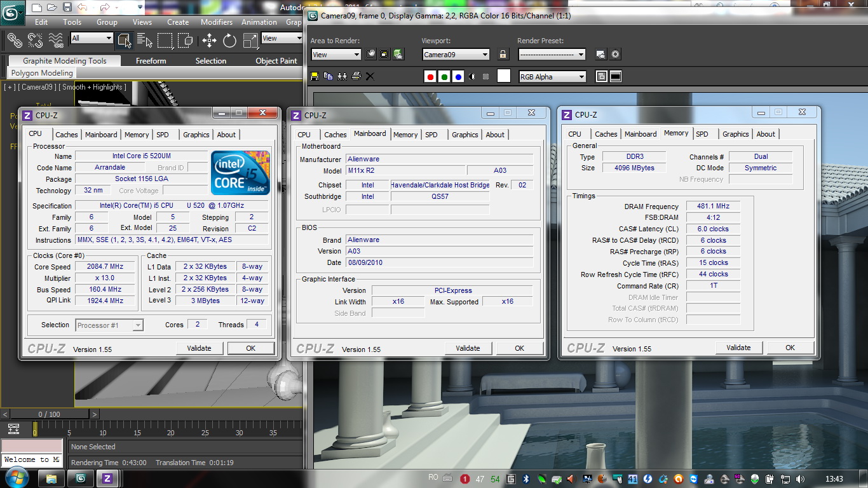This screenshot has height=488, width=868.
Task: Click the CPU-Z taskbar button
Action: (107, 478)
